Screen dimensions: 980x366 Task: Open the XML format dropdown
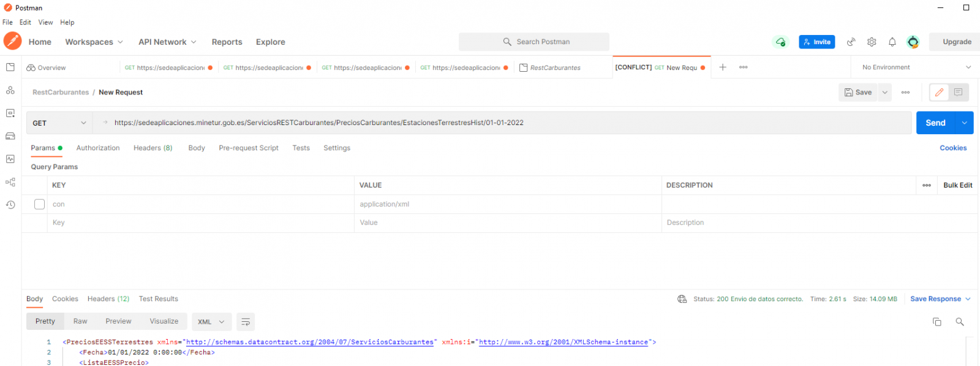click(x=211, y=322)
